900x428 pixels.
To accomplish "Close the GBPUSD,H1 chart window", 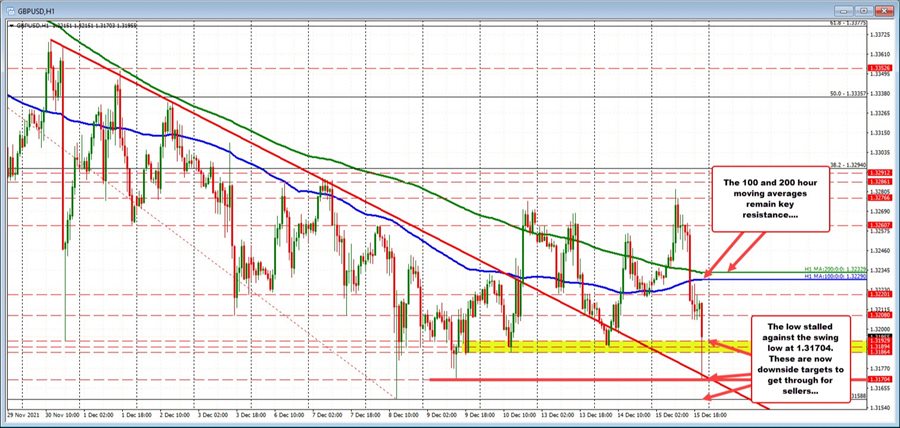I will click(x=883, y=10).
